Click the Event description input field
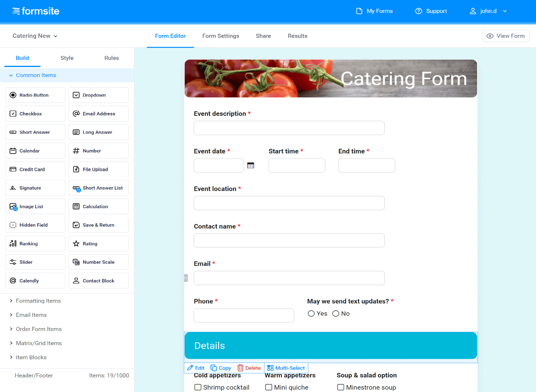Viewport: 536px width, 392px height. point(289,128)
